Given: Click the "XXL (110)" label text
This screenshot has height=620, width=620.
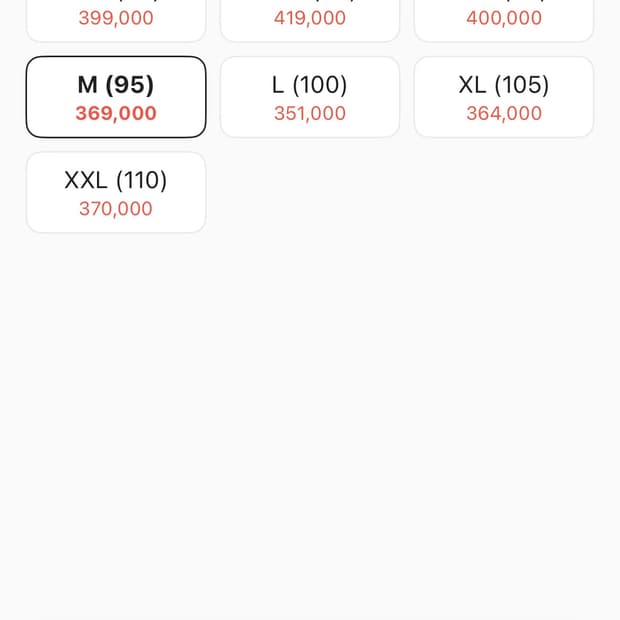Looking at the screenshot, I should point(116,180).
